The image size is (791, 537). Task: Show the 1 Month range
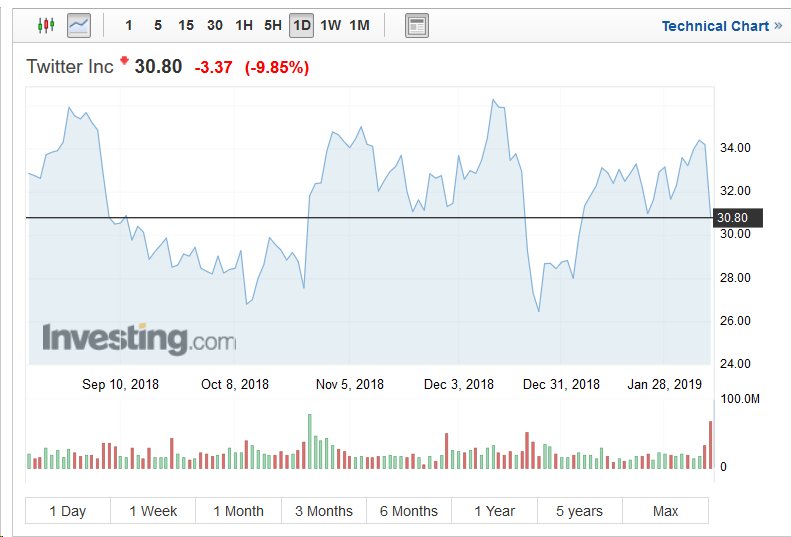coord(238,511)
